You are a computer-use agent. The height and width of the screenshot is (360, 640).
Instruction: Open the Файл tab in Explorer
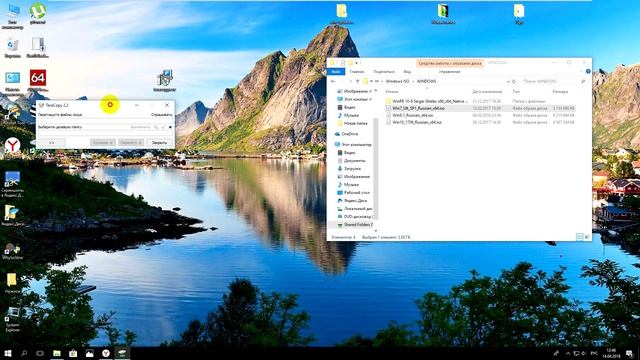pyautogui.click(x=336, y=71)
